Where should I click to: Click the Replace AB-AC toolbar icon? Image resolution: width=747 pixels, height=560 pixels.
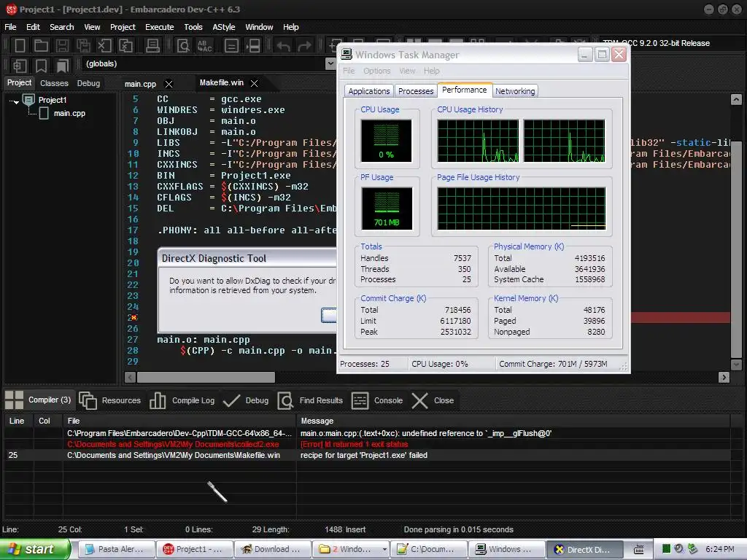point(205,46)
